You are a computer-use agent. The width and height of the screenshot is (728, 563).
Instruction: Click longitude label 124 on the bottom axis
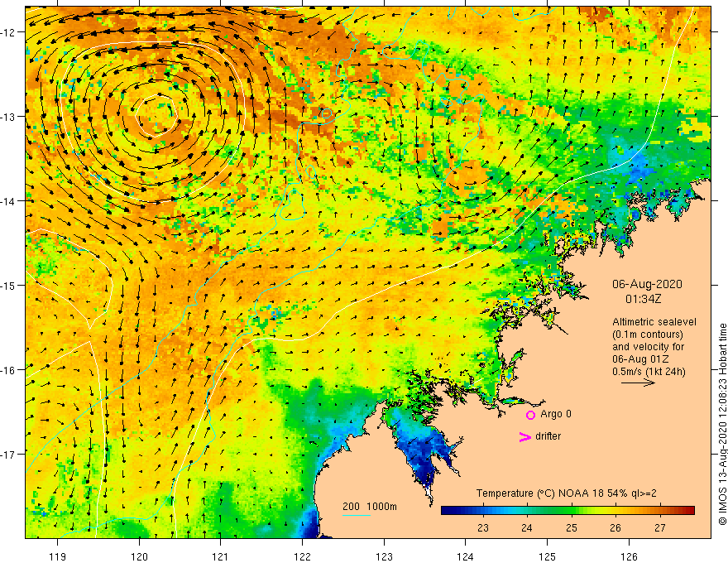click(466, 556)
